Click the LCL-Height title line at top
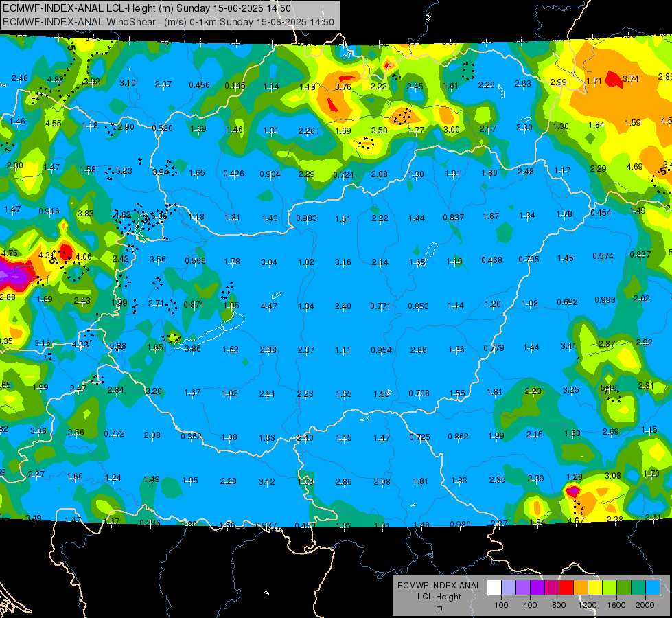Screen dimensions: 672x618 tap(147, 8)
